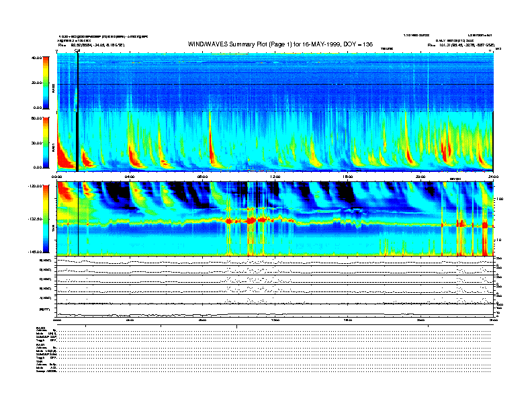The image size is (532, 411).
Task: Click the thick black calibration bar in the RAD1 panel
Action: (77, 142)
